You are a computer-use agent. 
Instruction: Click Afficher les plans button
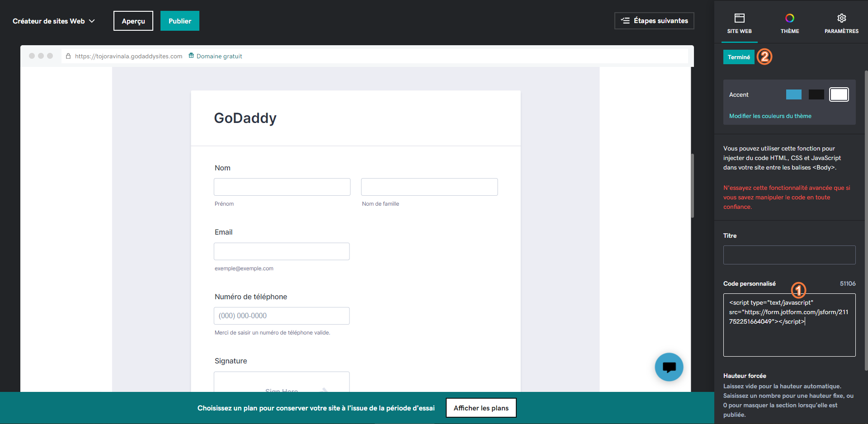pyautogui.click(x=481, y=408)
